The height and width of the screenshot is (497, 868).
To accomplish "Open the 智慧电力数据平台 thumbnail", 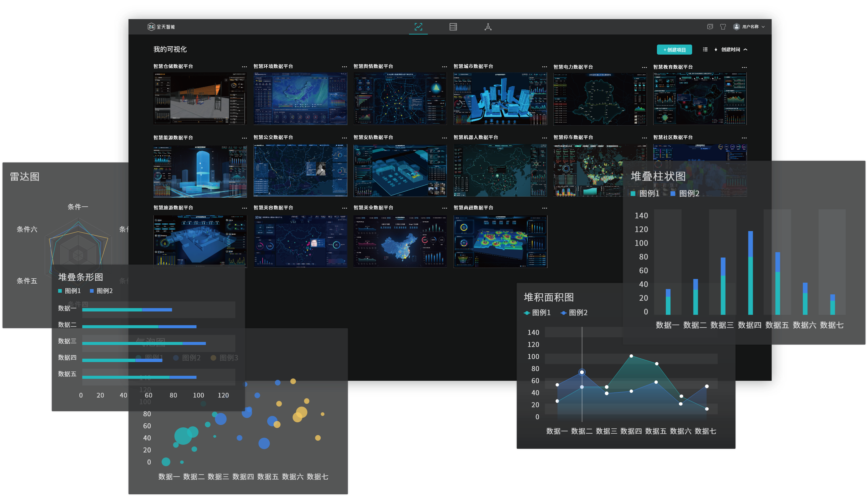I will [600, 99].
